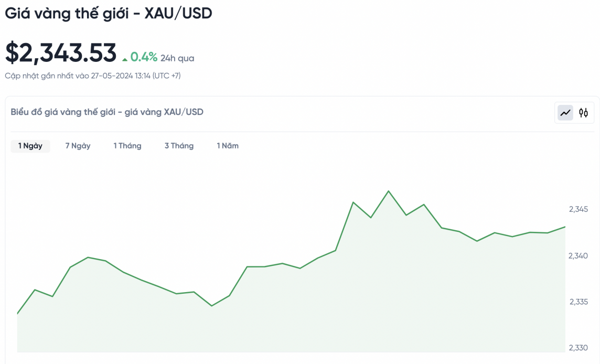View the 1 Năm chart range

pos(228,146)
